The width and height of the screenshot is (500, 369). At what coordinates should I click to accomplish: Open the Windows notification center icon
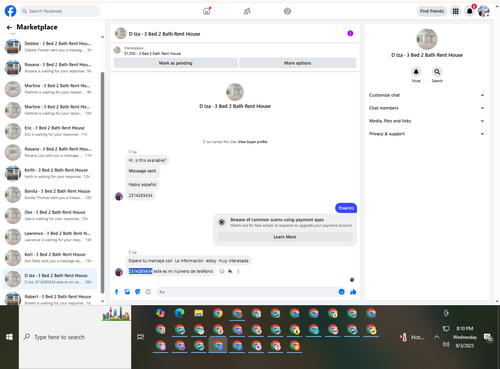488,337
